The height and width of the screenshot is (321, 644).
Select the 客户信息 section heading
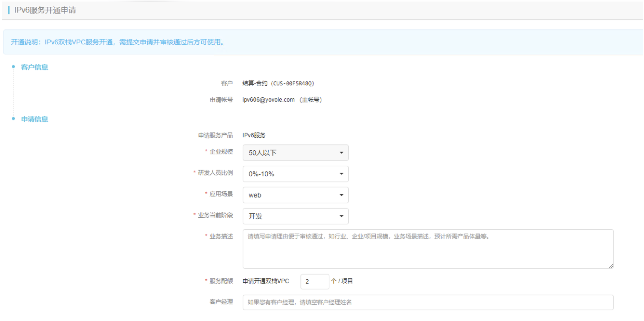click(x=34, y=67)
